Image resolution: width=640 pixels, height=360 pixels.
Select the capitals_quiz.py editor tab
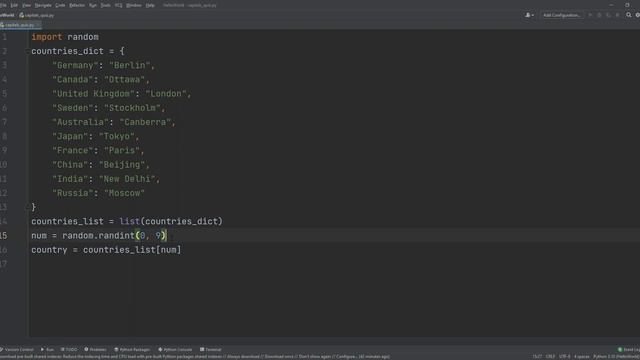(19, 25)
